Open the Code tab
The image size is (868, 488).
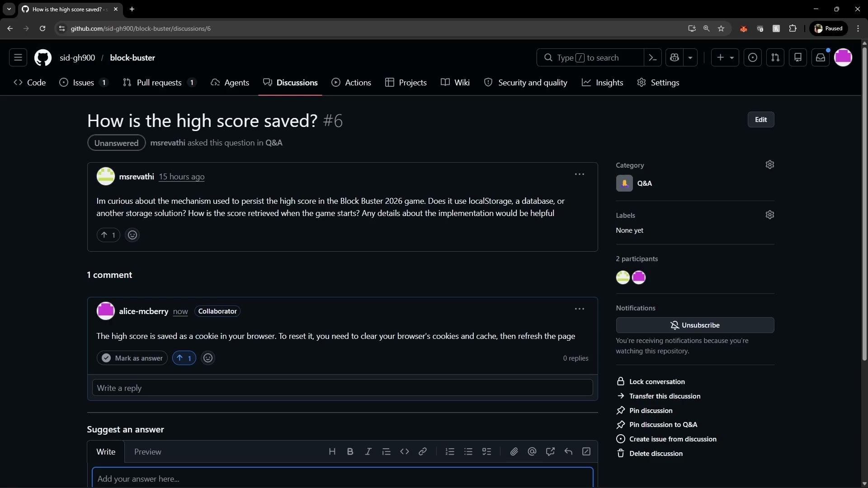30,83
